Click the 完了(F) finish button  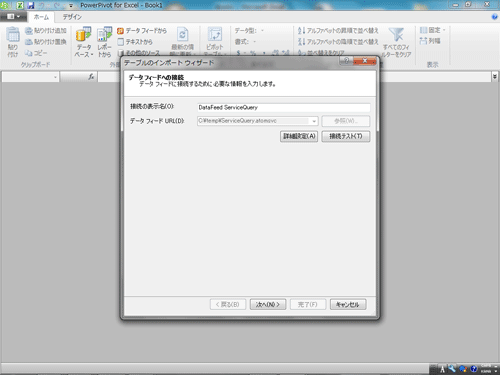[x=308, y=304]
